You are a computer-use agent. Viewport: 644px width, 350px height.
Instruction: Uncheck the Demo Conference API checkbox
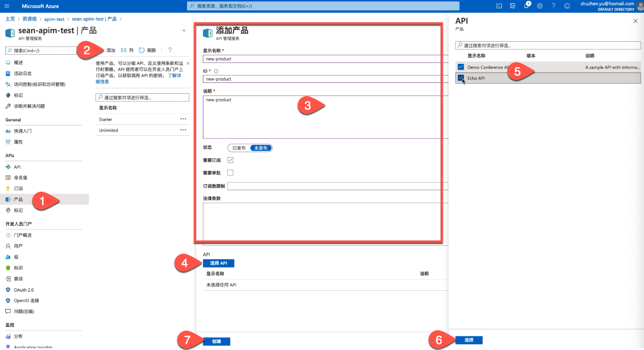461,67
